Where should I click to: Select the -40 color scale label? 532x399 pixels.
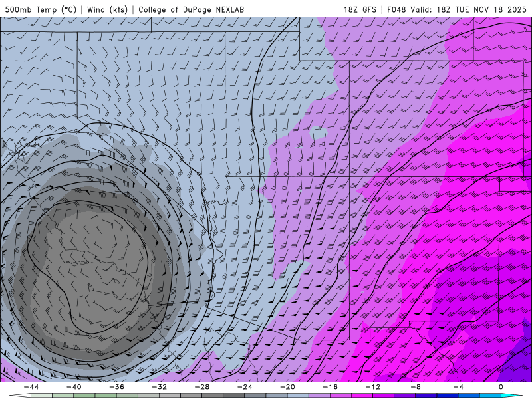74,387
